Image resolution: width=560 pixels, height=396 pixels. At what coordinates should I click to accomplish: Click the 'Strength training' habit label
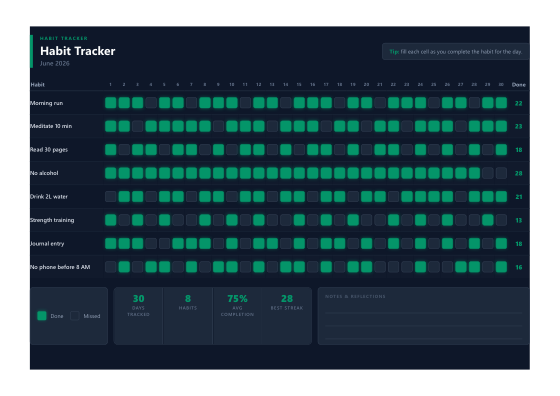pyautogui.click(x=52, y=220)
